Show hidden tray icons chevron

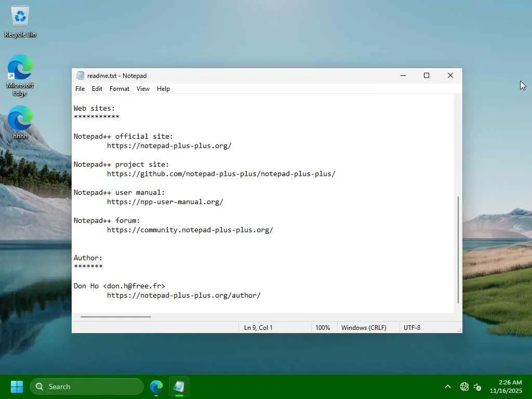448,387
